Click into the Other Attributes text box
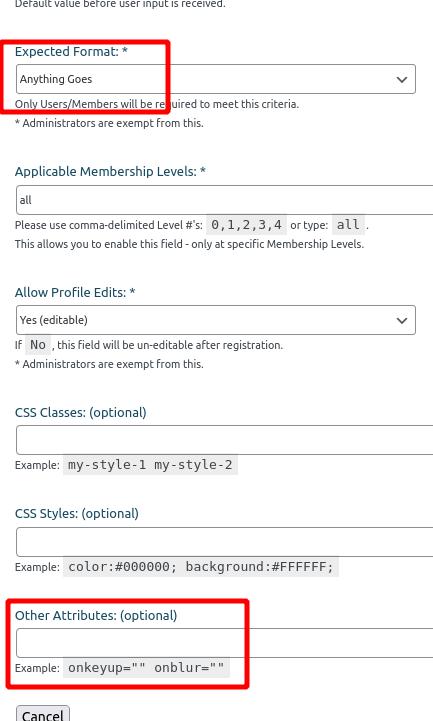433x721 pixels. pyautogui.click(x=224, y=643)
